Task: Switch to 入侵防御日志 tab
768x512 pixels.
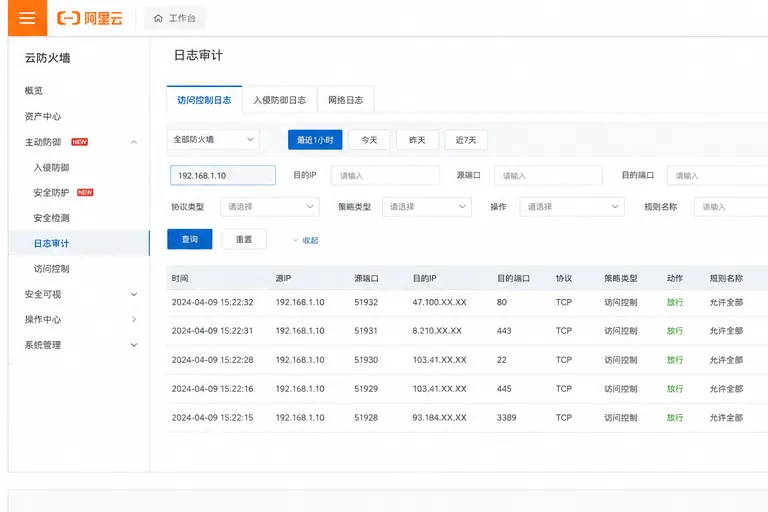Action: click(x=280, y=100)
